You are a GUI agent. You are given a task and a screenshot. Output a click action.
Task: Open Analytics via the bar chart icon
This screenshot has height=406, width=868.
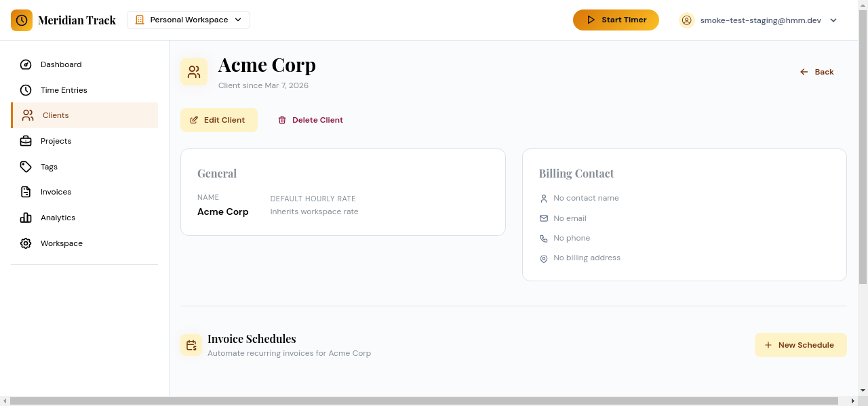tap(26, 218)
